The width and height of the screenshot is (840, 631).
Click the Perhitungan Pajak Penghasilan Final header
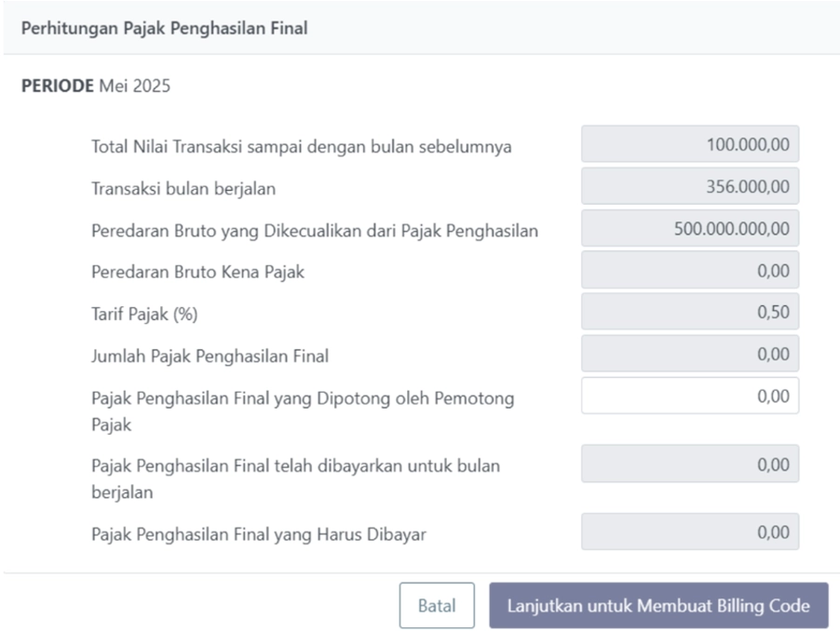(164, 28)
